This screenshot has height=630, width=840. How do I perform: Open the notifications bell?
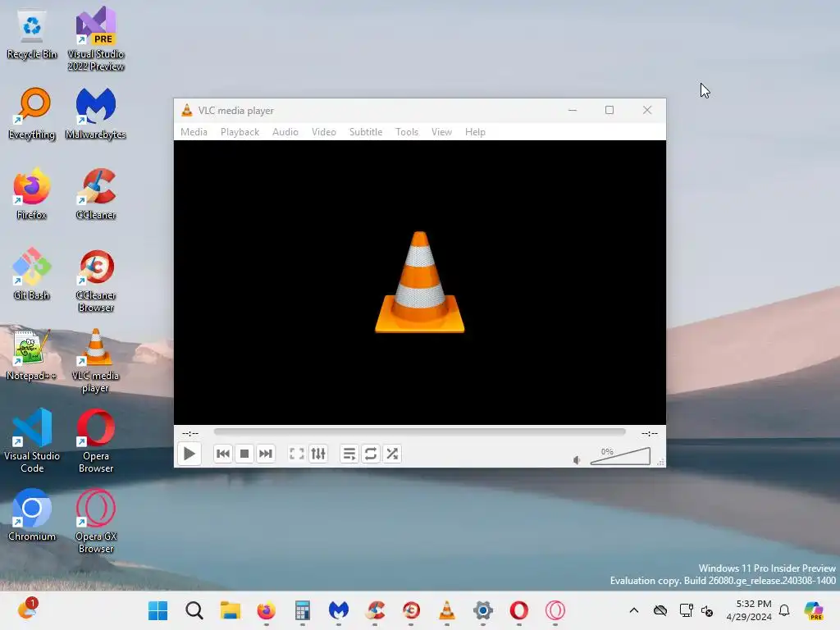click(784, 610)
